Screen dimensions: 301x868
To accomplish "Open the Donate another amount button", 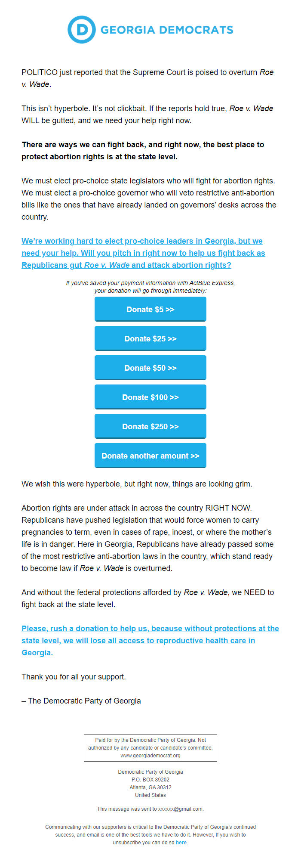I will (x=150, y=456).
